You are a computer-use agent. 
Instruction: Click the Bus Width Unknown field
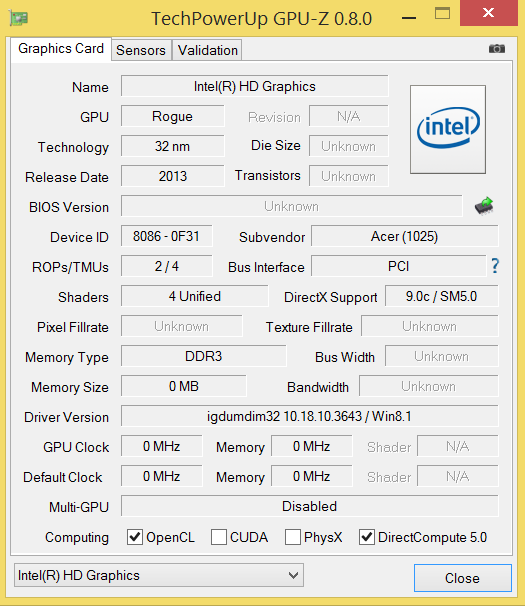coord(442,356)
